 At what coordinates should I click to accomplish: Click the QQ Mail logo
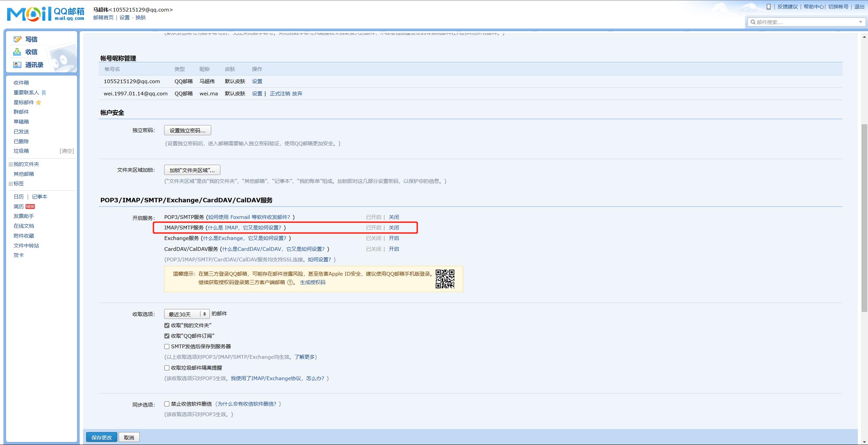coord(45,14)
